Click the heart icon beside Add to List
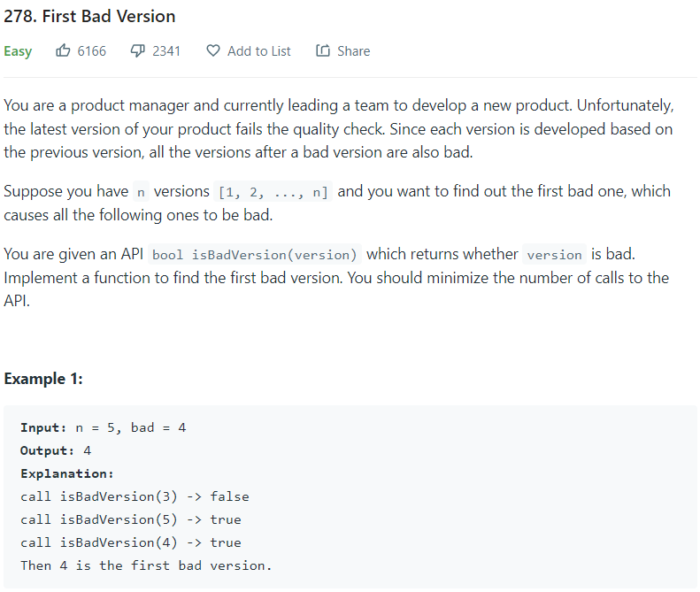Image resolution: width=700 pixels, height=592 pixels. [212, 51]
